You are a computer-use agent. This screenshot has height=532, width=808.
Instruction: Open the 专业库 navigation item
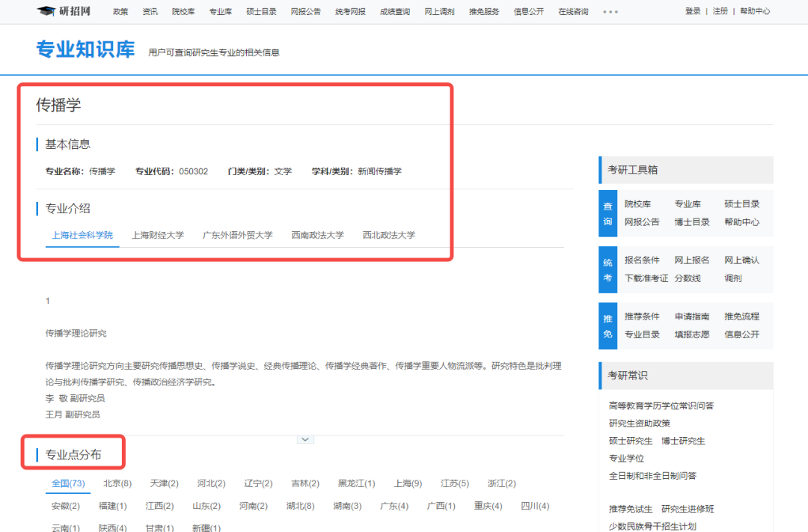(x=220, y=10)
